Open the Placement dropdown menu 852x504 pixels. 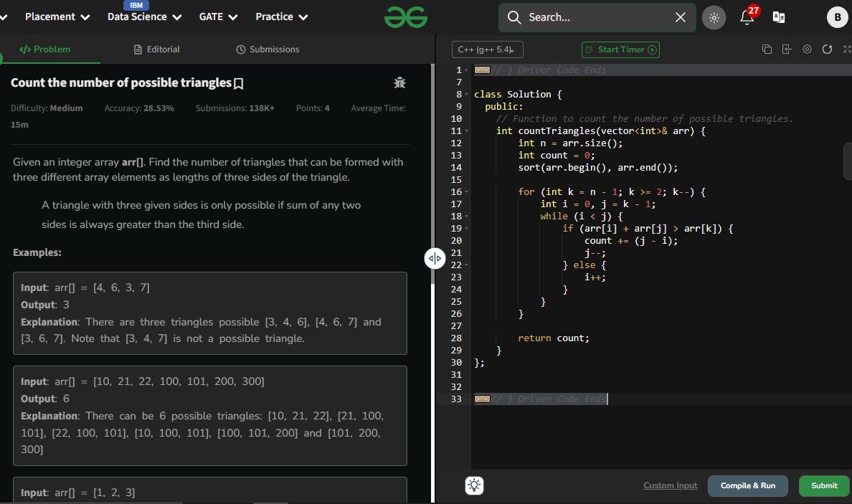click(57, 16)
